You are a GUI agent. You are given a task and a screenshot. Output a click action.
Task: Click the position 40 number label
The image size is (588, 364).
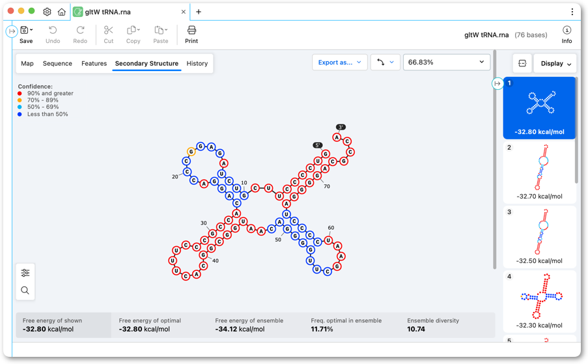[x=216, y=260]
